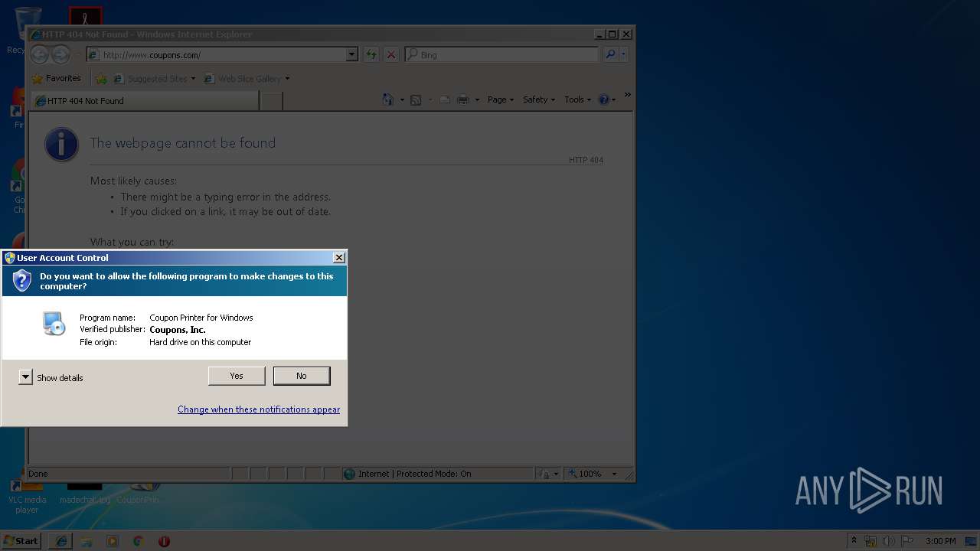Screen dimensions: 980x551
Task: Open the Safety menu
Action: [539, 99]
